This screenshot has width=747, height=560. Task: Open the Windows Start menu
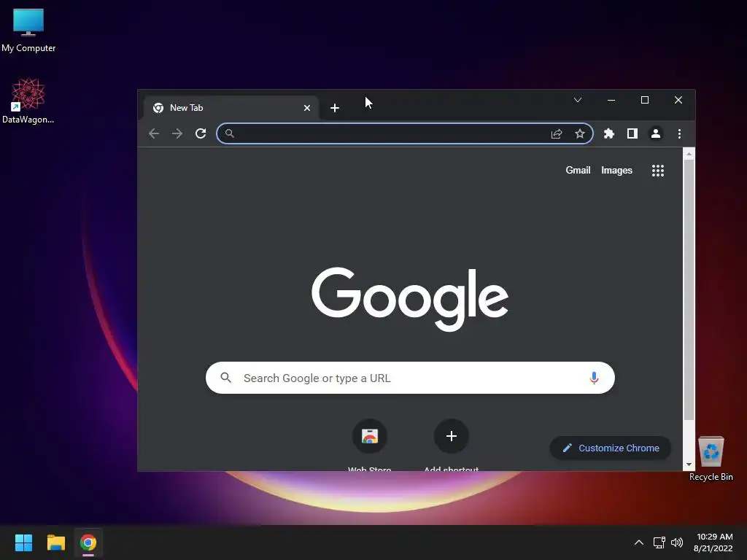tap(23, 542)
